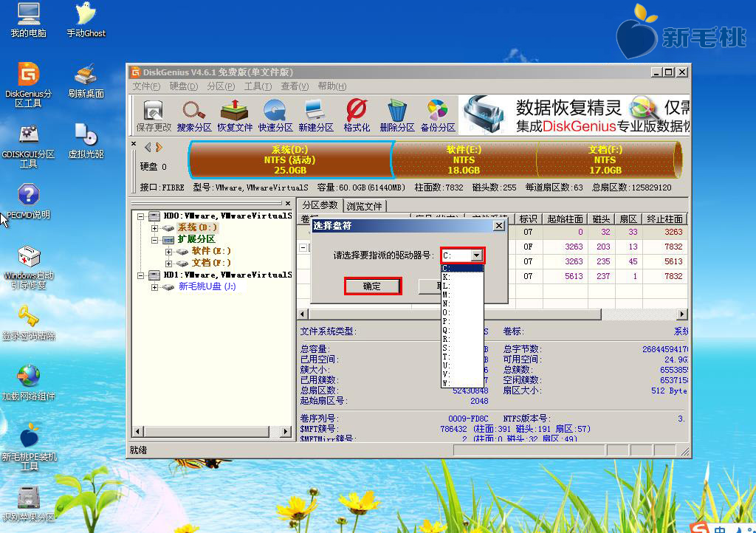Select the 手动Ghost desktop icon

pyautogui.click(x=86, y=20)
